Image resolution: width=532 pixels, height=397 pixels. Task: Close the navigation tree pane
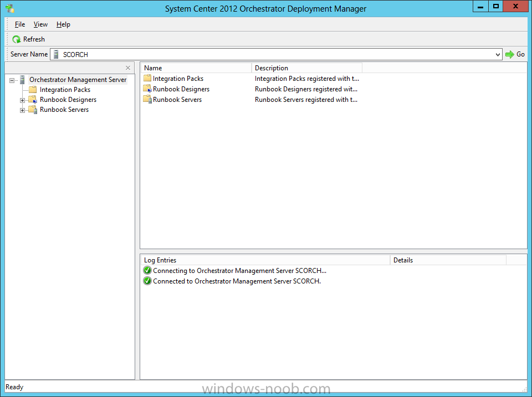pyautogui.click(x=128, y=68)
